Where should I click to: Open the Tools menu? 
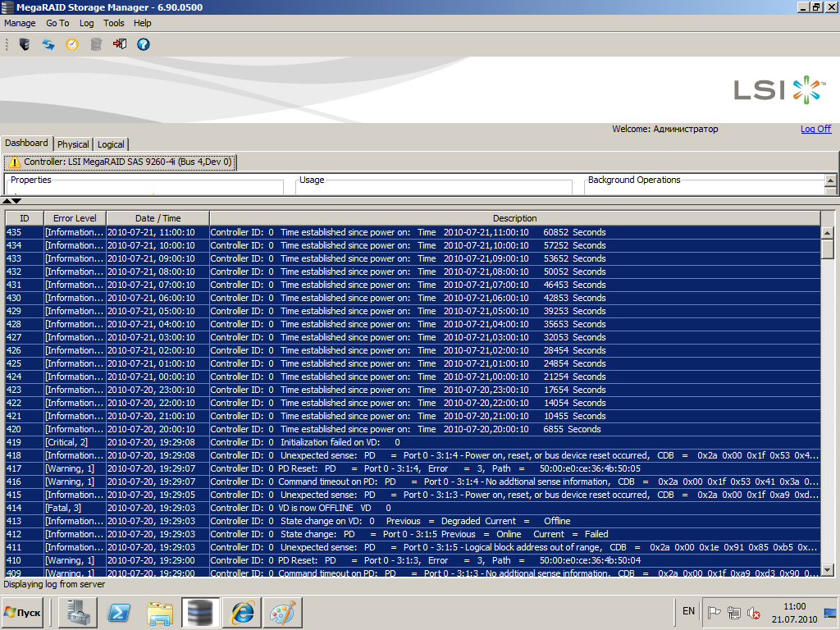tap(114, 23)
